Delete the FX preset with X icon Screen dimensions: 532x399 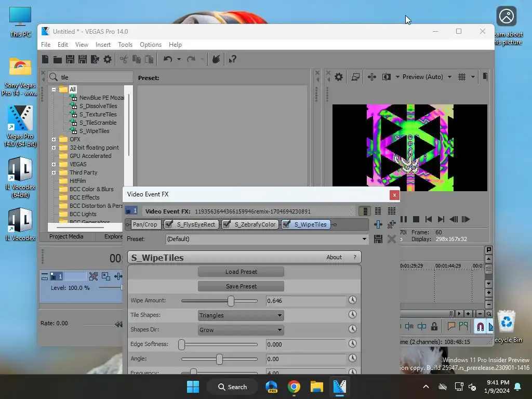[392, 239]
